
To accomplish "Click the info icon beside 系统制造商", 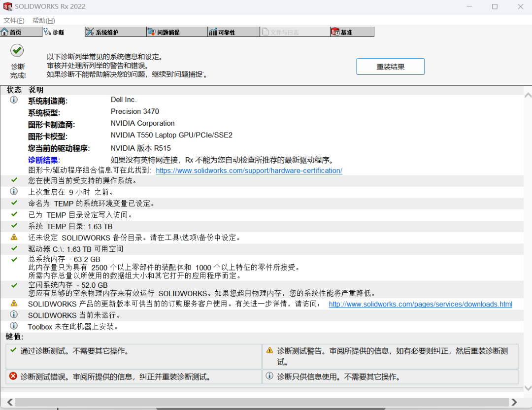I will (14, 100).
